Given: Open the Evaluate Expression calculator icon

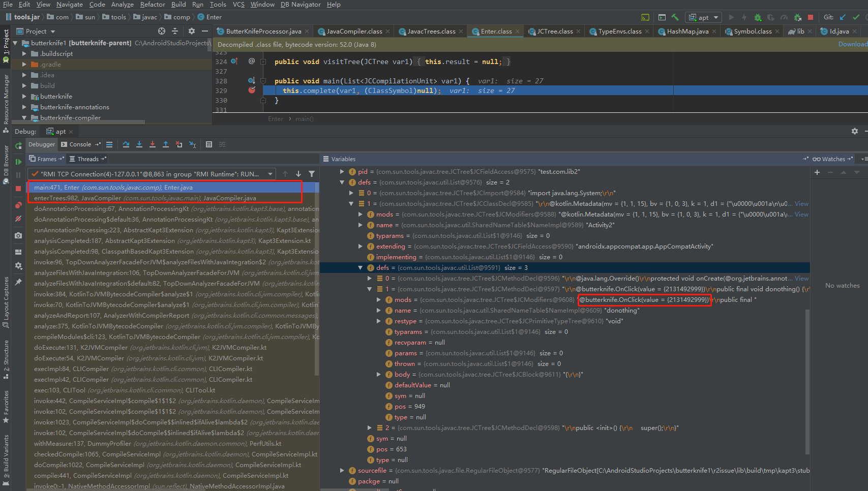Looking at the screenshot, I should click(209, 144).
